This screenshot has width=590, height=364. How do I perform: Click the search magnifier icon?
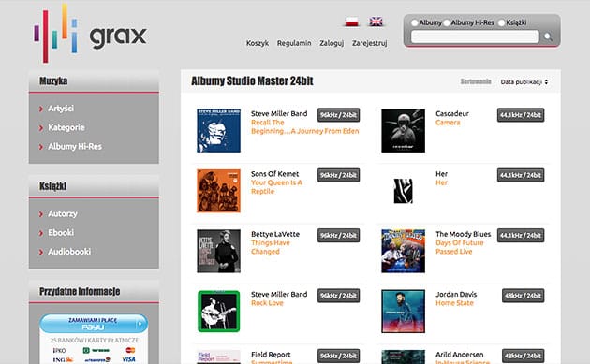click(x=548, y=36)
